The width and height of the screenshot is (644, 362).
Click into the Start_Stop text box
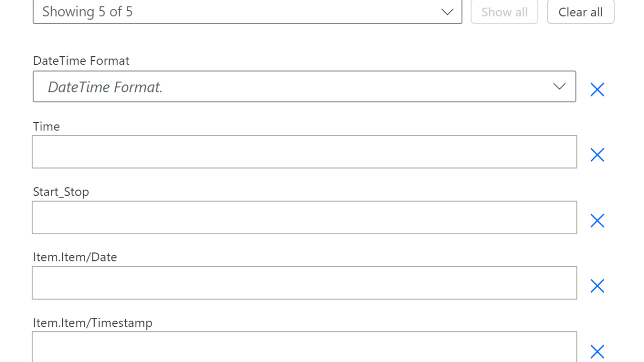pos(304,218)
